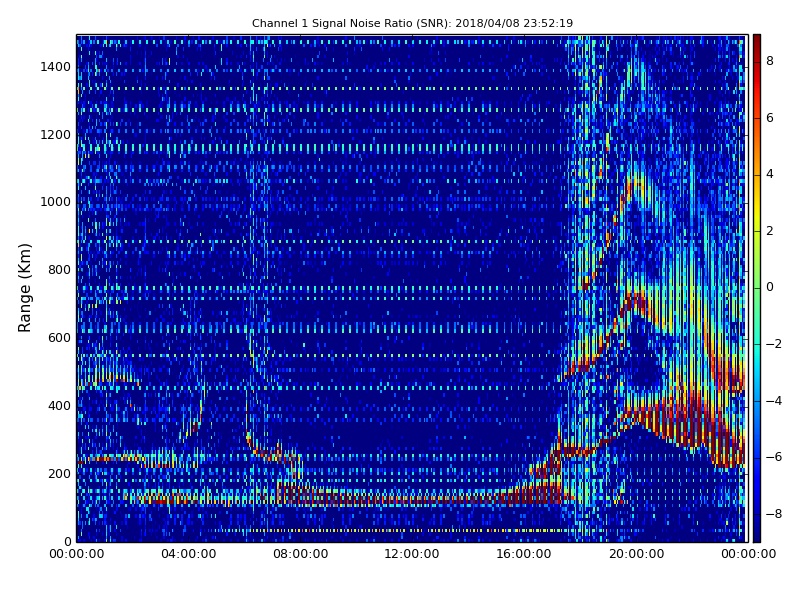
Task: Click the colorbar label 4
Action: point(770,174)
